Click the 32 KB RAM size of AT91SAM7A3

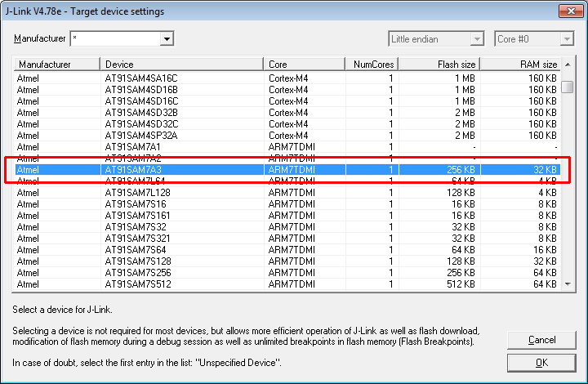point(545,169)
